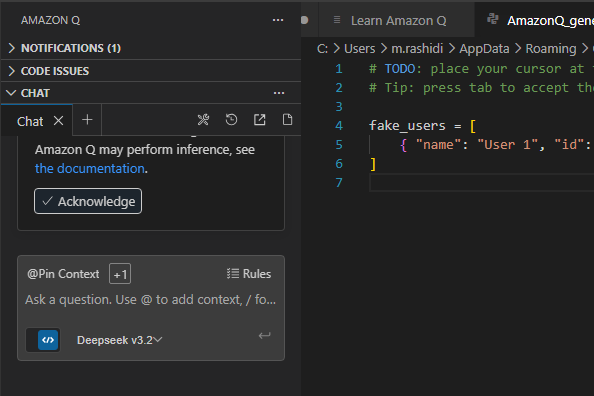The width and height of the screenshot is (594, 396).
Task: Focus the Ask a question input field
Action: [x=151, y=300]
